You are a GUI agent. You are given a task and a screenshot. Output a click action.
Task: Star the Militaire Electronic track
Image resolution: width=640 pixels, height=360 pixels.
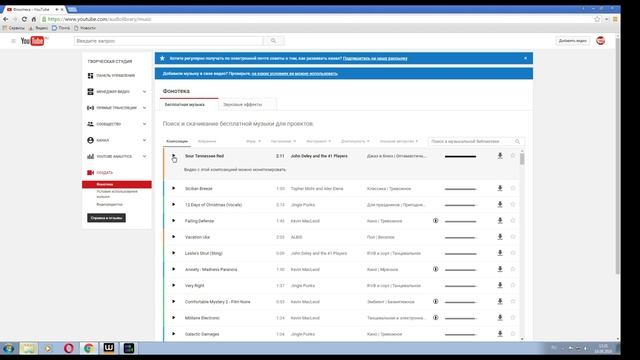point(513,318)
